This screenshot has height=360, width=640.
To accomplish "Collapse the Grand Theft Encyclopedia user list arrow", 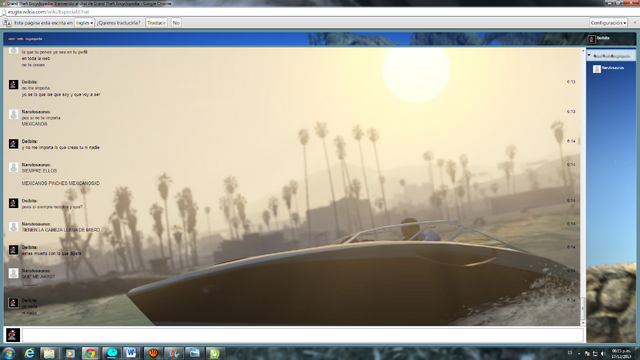I will point(589,55).
